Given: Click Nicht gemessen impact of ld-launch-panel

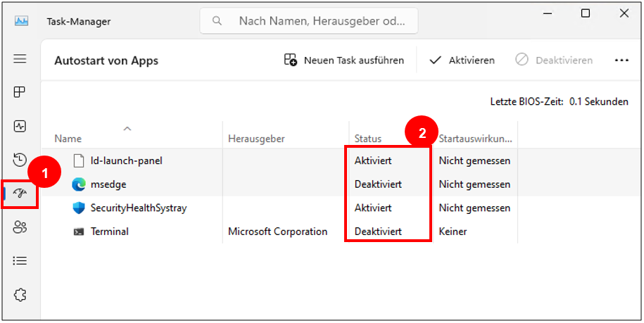Looking at the screenshot, I should [474, 160].
